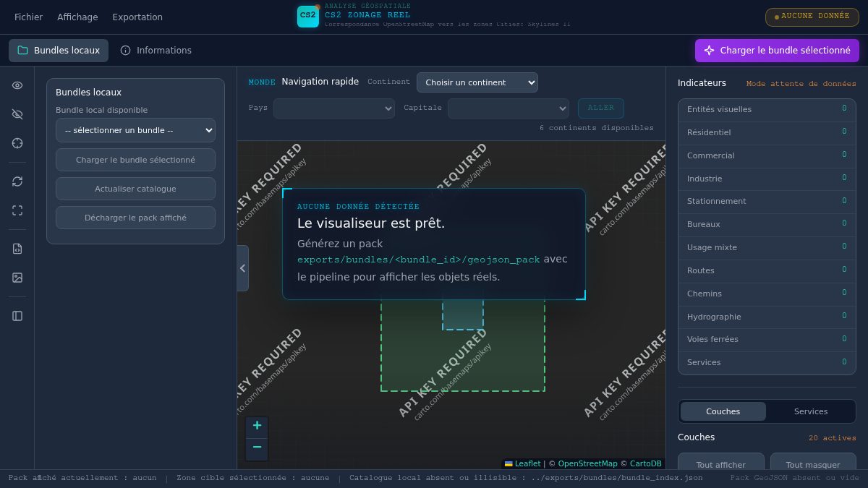Viewport: 868px width, 488px height.
Task: Click the image export icon in sidebar
Action: point(17,278)
